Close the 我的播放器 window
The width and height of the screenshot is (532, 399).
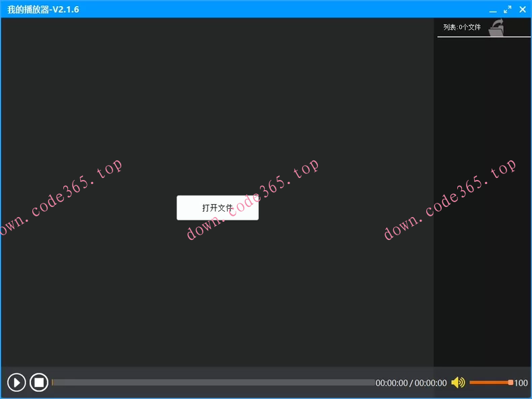click(x=523, y=9)
